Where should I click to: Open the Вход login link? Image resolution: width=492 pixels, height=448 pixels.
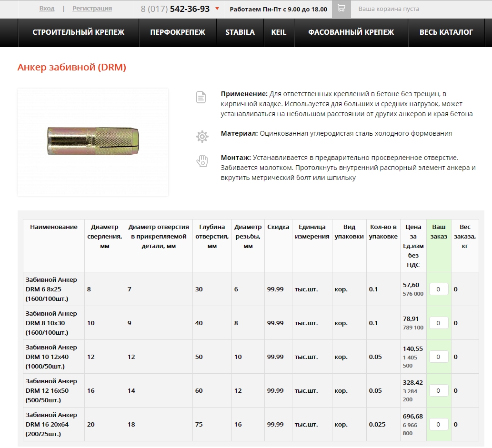47,9
